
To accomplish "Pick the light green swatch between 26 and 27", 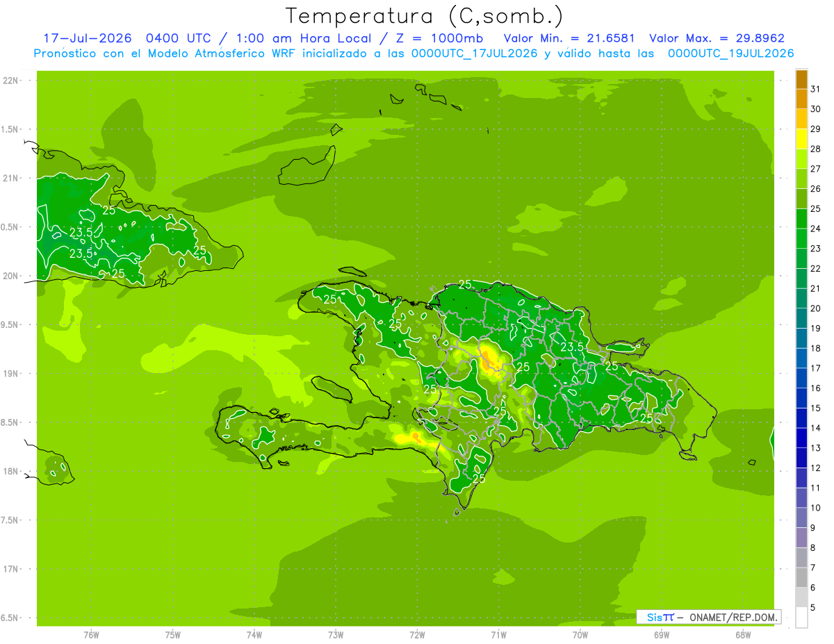I will pos(801,179).
